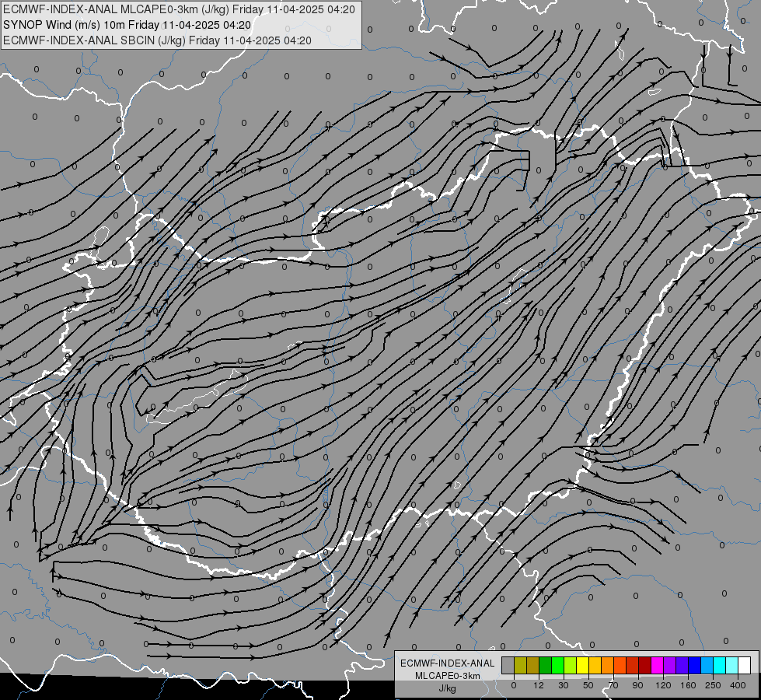
Task: Click the gray legend swatch
Action: pyautogui.click(x=508, y=665)
